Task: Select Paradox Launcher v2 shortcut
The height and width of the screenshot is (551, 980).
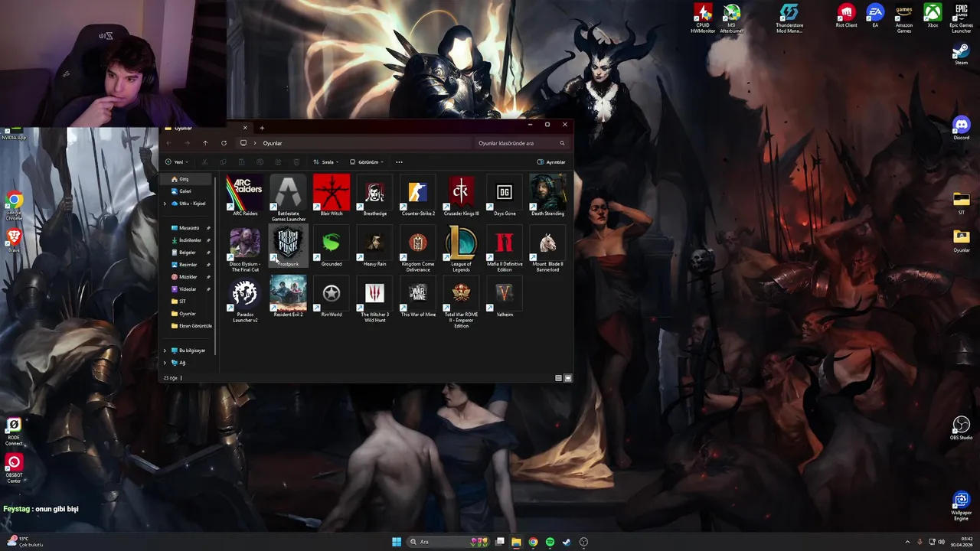Action: click(245, 300)
